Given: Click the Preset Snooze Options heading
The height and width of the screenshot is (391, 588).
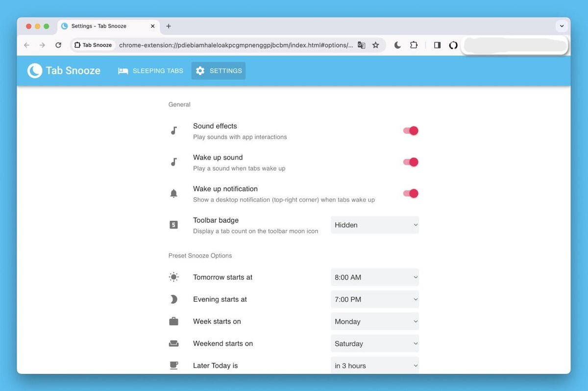Looking at the screenshot, I should pos(200,256).
